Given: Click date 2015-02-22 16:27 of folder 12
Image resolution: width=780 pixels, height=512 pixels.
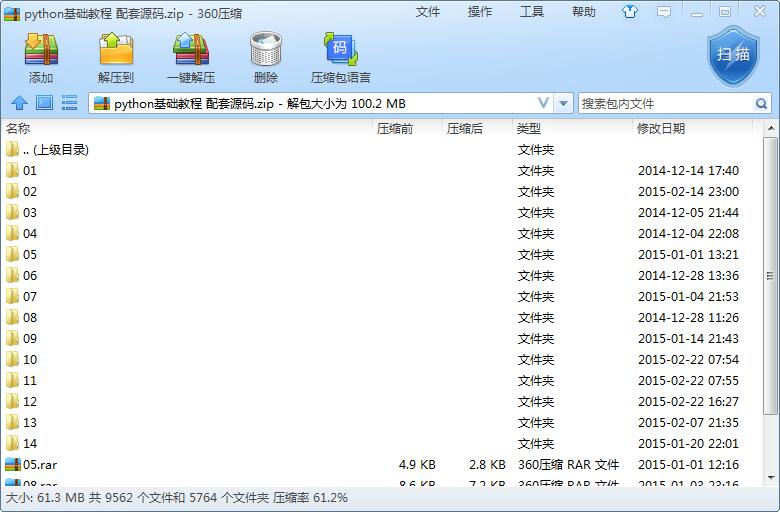Looking at the screenshot, I should (688, 401).
